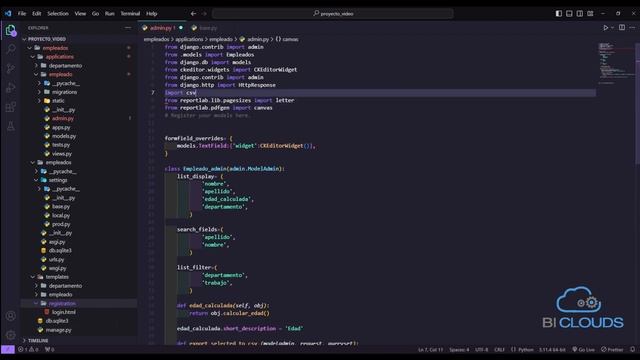The width and height of the screenshot is (640, 360).
Task: Open login.html in the file tree
Action: tap(63, 312)
